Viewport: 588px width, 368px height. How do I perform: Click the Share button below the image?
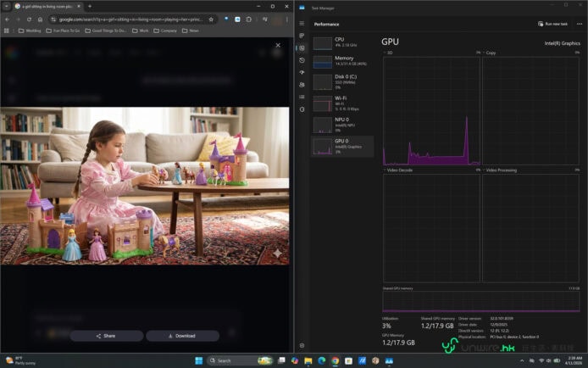(107, 336)
